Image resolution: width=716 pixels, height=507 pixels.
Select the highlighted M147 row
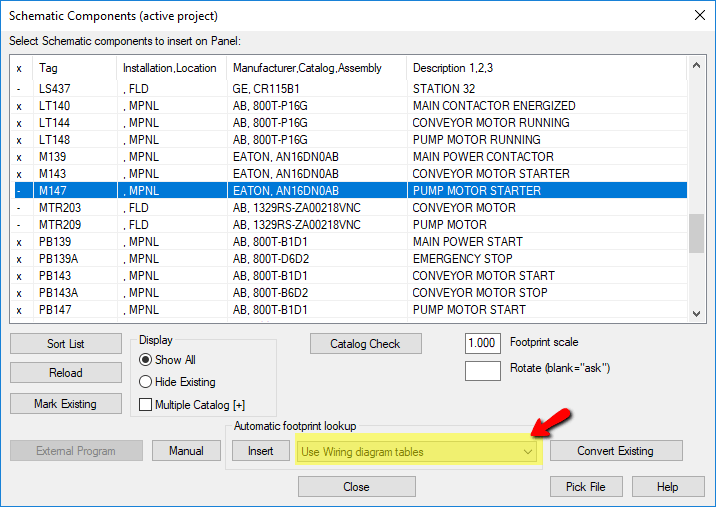351,190
